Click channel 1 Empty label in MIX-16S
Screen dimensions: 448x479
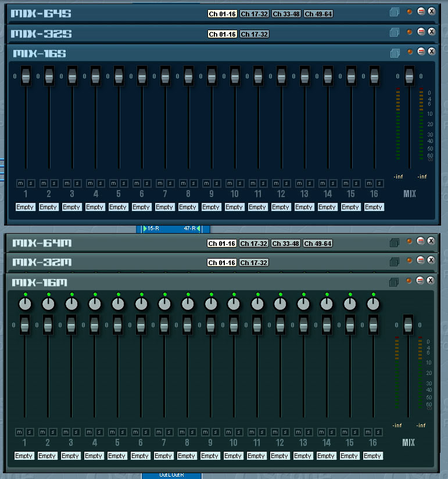(x=25, y=207)
